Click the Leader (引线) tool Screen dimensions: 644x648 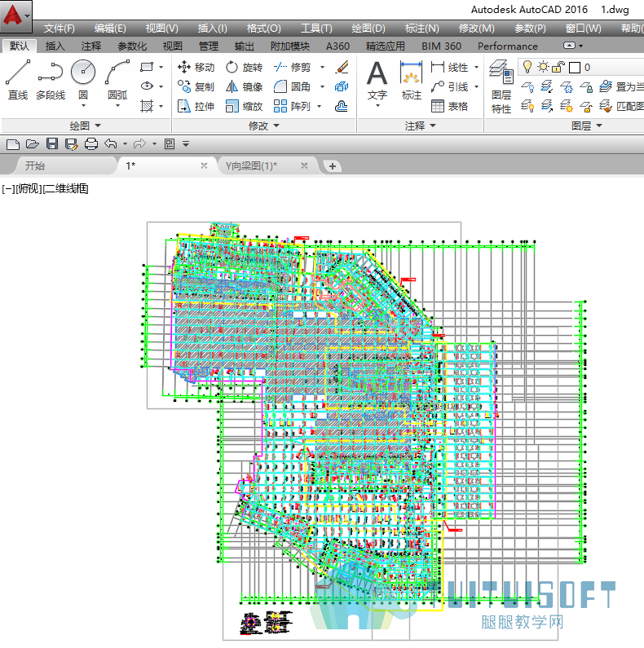click(x=449, y=86)
